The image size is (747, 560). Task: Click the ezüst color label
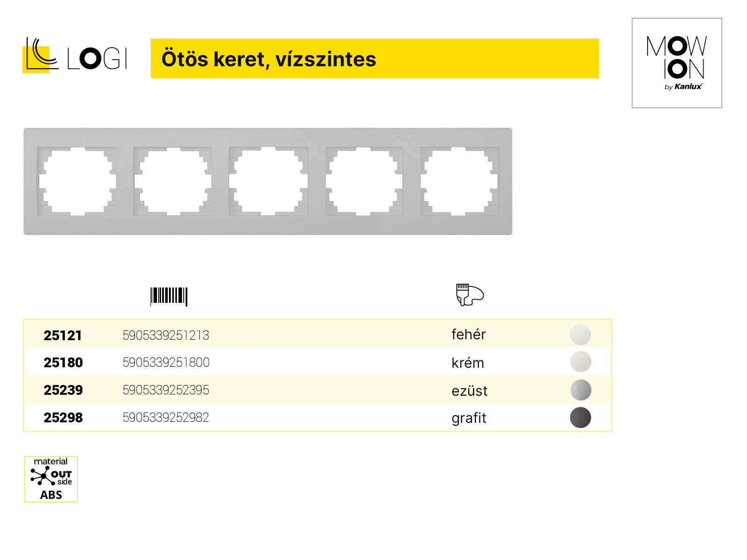click(469, 391)
